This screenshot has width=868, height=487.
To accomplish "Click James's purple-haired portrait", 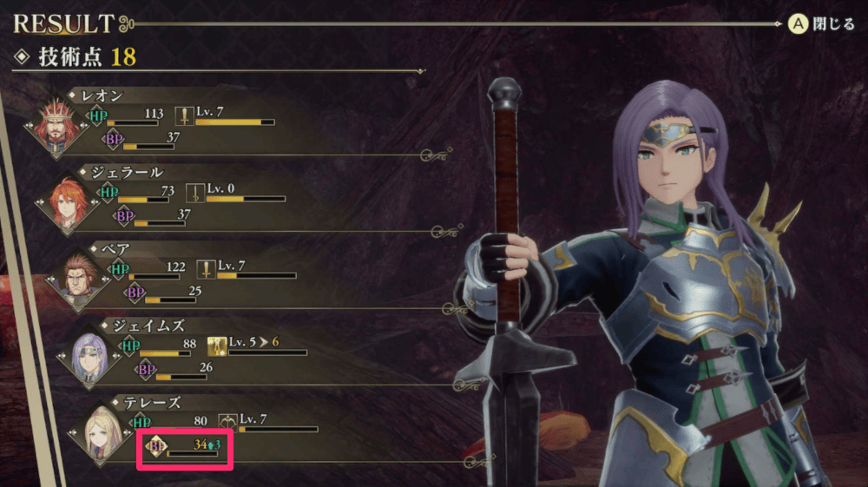I will point(89,358).
